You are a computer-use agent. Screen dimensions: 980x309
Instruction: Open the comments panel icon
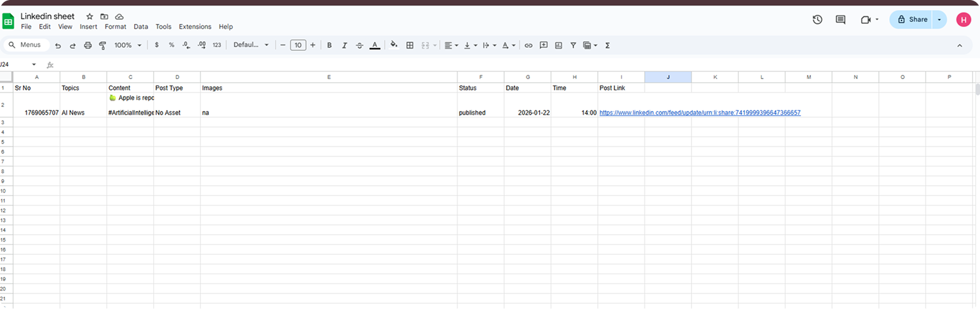pos(840,20)
